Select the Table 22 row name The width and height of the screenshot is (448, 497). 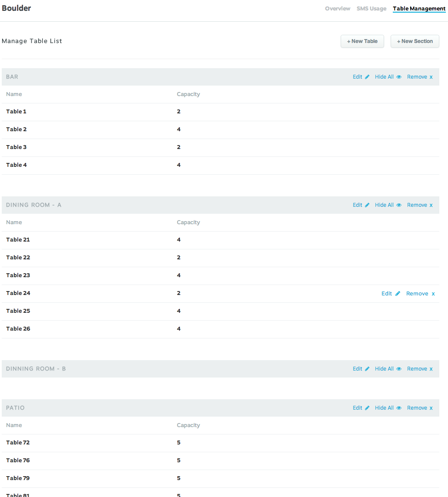(18, 257)
